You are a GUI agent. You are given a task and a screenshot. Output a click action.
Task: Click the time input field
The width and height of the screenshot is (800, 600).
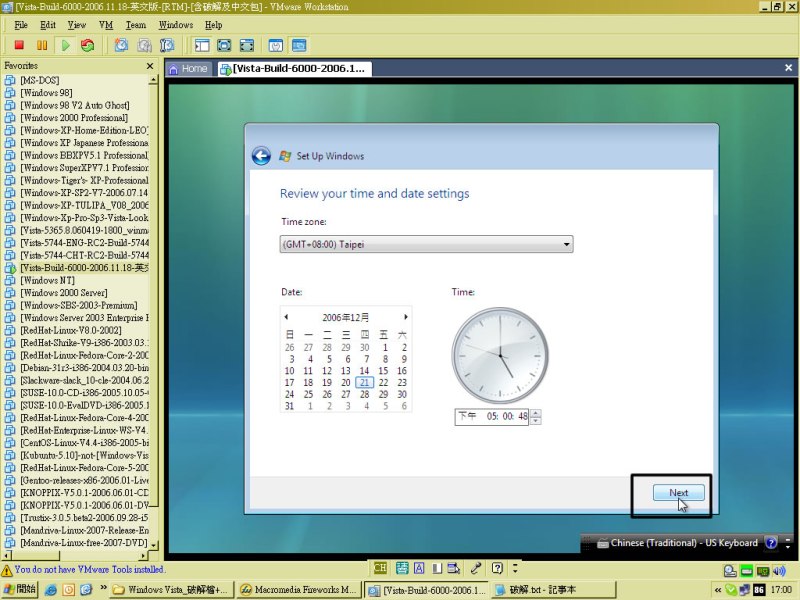(x=492, y=416)
